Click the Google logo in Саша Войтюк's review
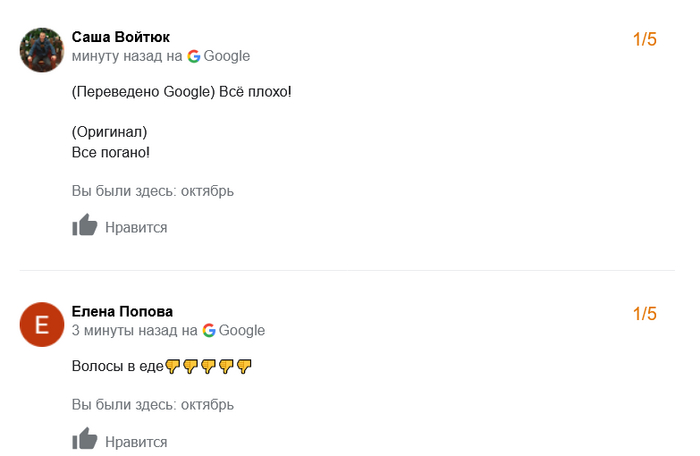 (194, 56)
